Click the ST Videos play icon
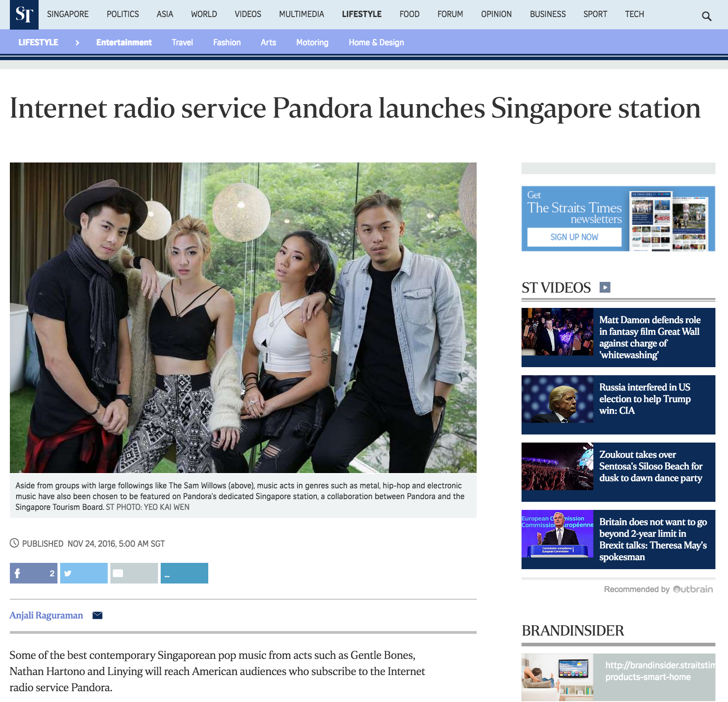Screen dimensions: 728x702 tap(605, 287)
